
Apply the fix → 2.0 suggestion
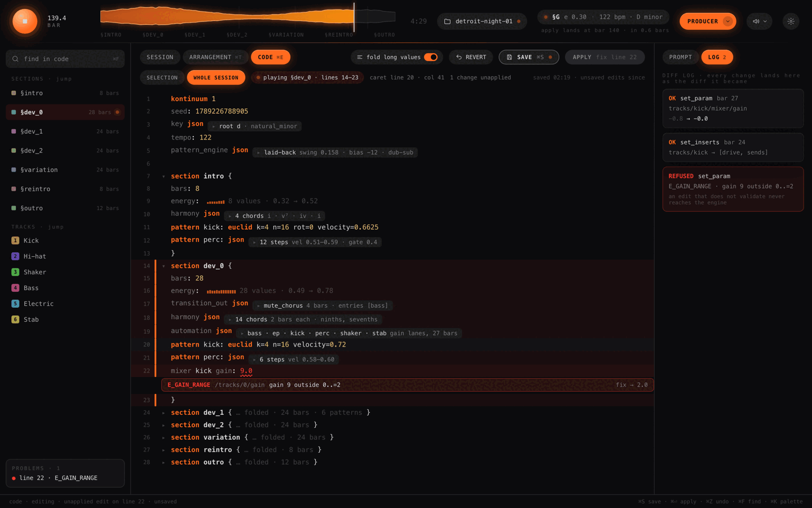[x=632, y=385]
